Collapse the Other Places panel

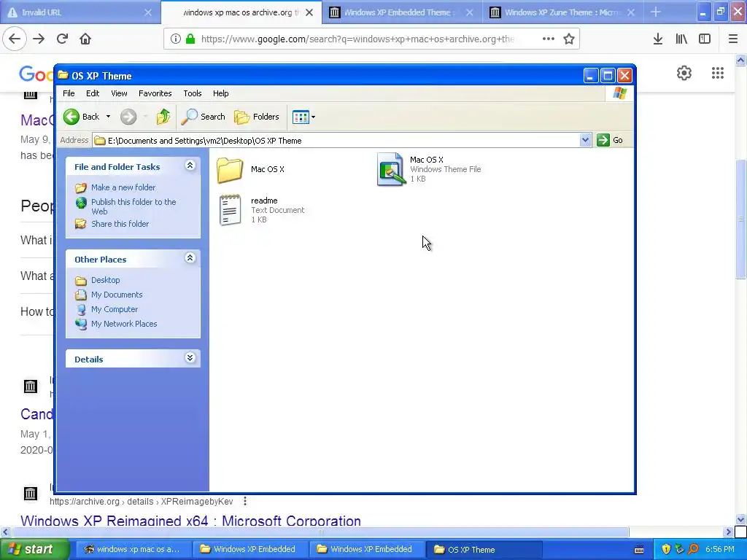[x=190, y=258]
